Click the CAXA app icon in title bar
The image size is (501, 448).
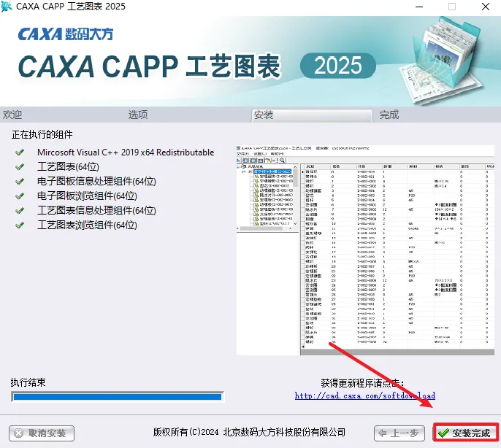[7, 7]
